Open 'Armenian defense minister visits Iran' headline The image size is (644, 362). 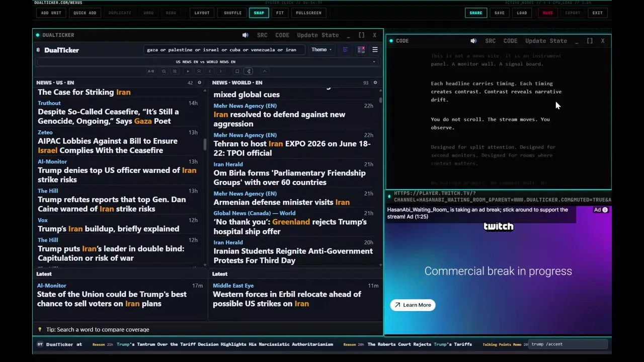(x=281, y=202)
